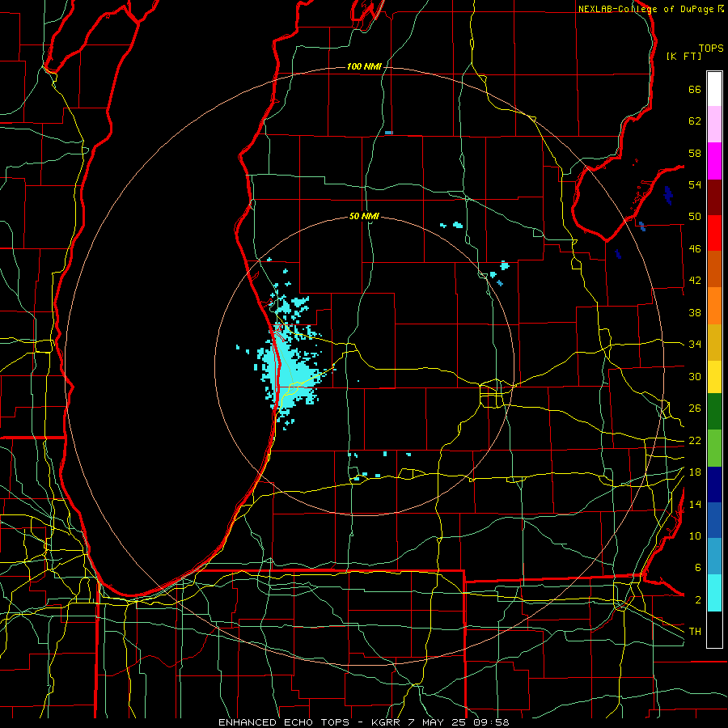Click the light pink legend swatch
This screenshot has height=728, width=728.
714,124
